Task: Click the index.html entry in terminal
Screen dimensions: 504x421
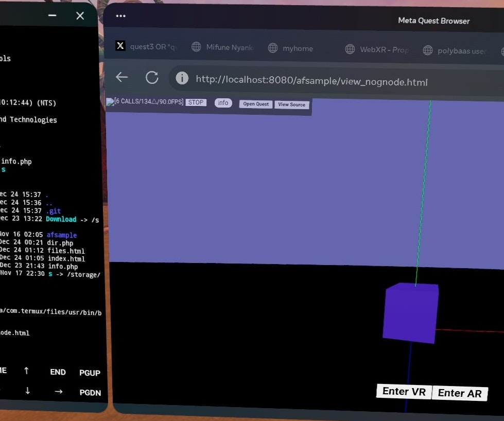Action: click(66, 259)
